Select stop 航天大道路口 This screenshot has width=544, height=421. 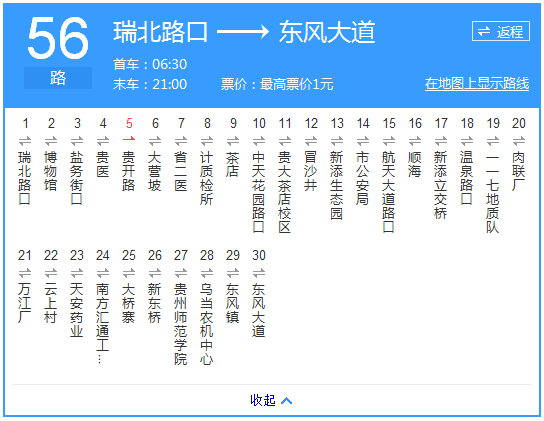pos(389,192)
